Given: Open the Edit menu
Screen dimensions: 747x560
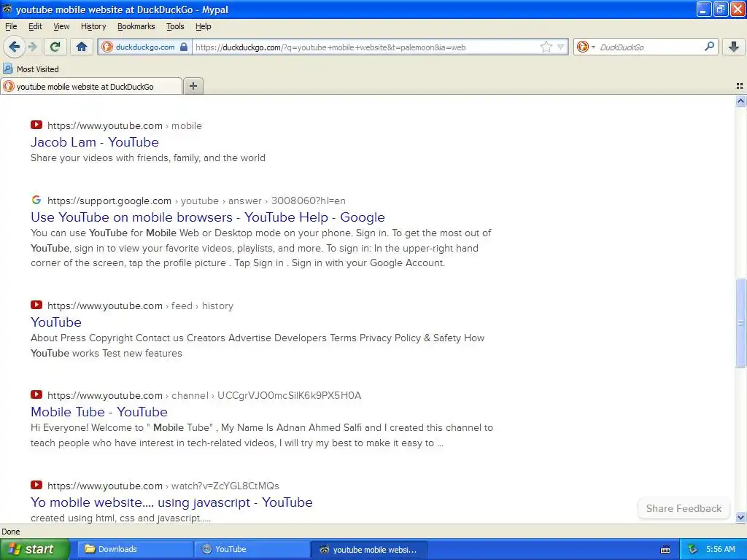Looking at the screenshot, I should click(x=35, y=26).
